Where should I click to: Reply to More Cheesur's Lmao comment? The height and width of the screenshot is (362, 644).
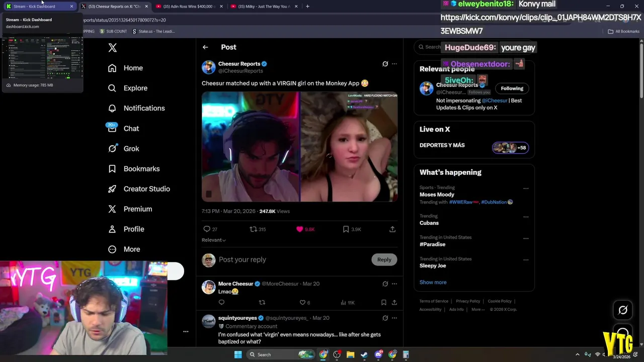pos(221,302)
